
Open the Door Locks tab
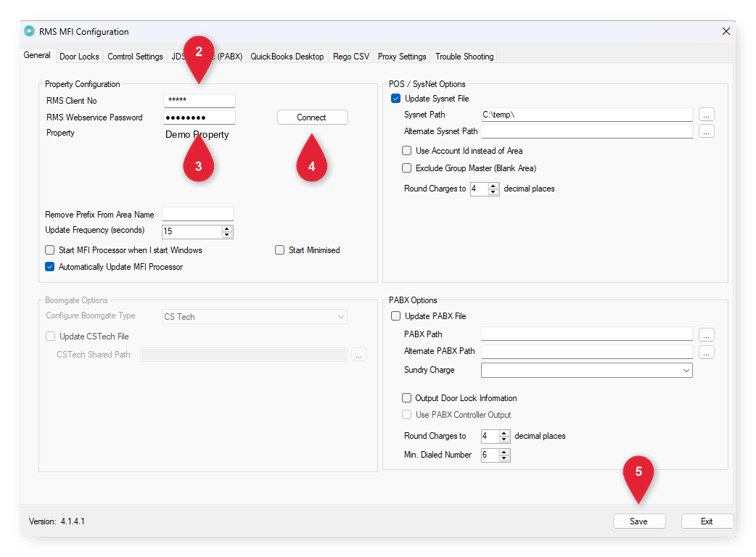[x=79, y=57]
